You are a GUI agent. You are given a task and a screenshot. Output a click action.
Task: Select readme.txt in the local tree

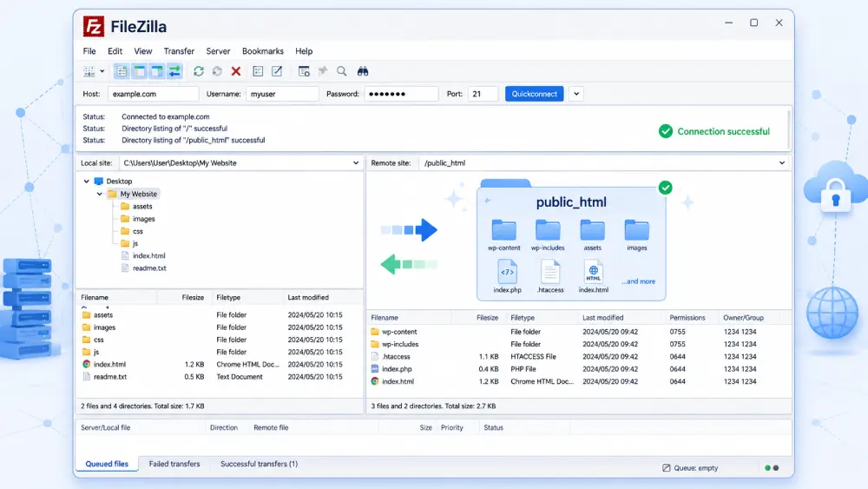[x=149, y=268]
